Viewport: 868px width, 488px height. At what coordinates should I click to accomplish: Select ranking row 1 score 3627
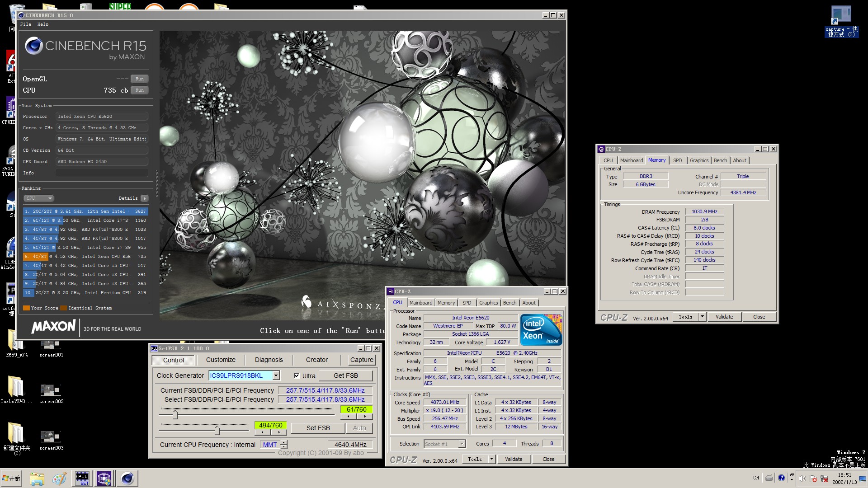[85, 211]
